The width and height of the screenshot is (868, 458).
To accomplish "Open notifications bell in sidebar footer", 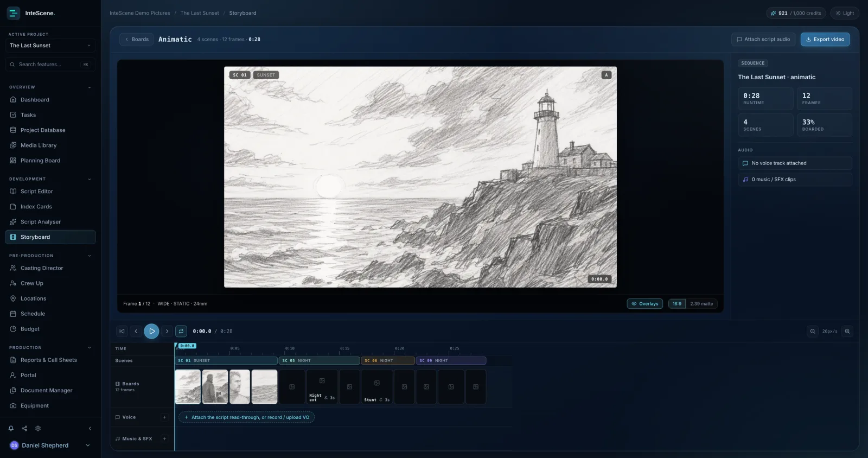I will coord(11,428).
